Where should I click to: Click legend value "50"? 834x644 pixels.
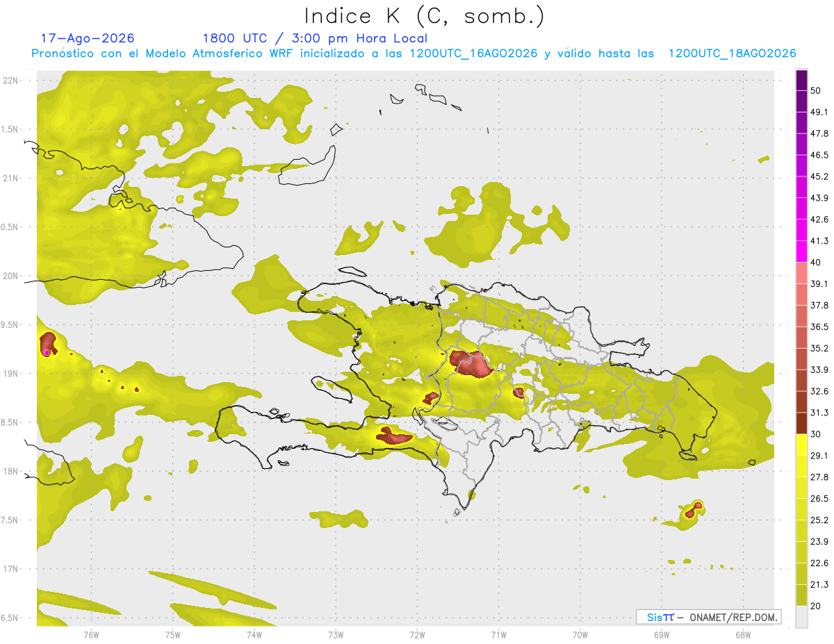[817, 91]
